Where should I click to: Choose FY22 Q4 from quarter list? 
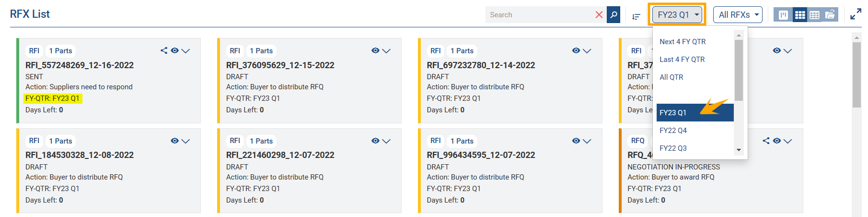coord(673,131)
